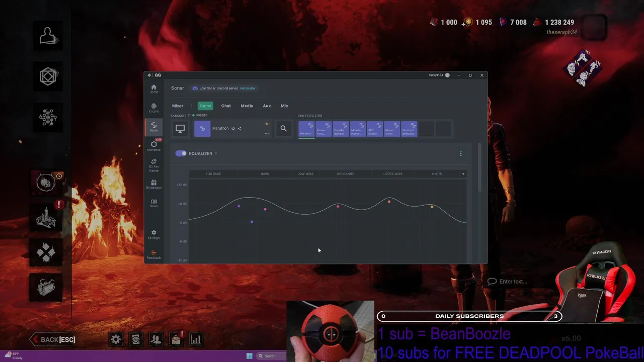Screen dimensions: 644x362
Task: Click the Seraph34 account profile
Action: click(439, 75)
